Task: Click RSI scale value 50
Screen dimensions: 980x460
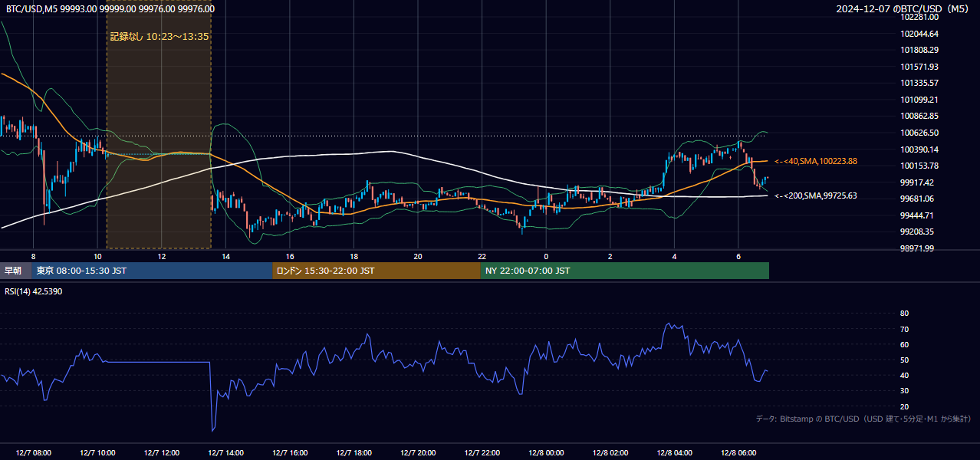Action: tap(904, 360)
